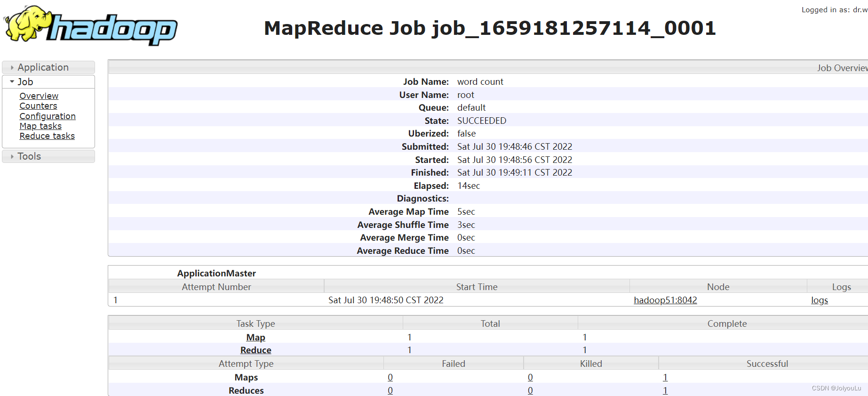Expand the Application sidebar section

point(43,67)
